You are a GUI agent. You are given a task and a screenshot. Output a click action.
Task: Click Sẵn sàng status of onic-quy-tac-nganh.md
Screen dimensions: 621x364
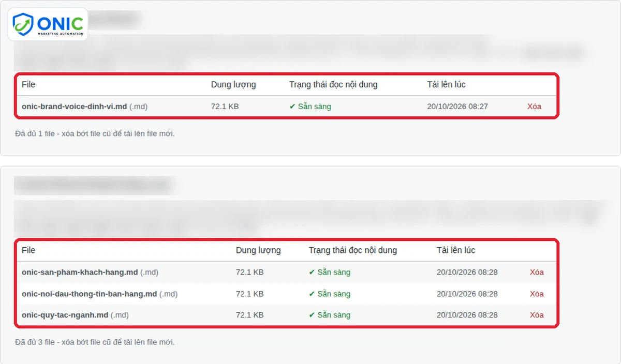click(330, 315)
